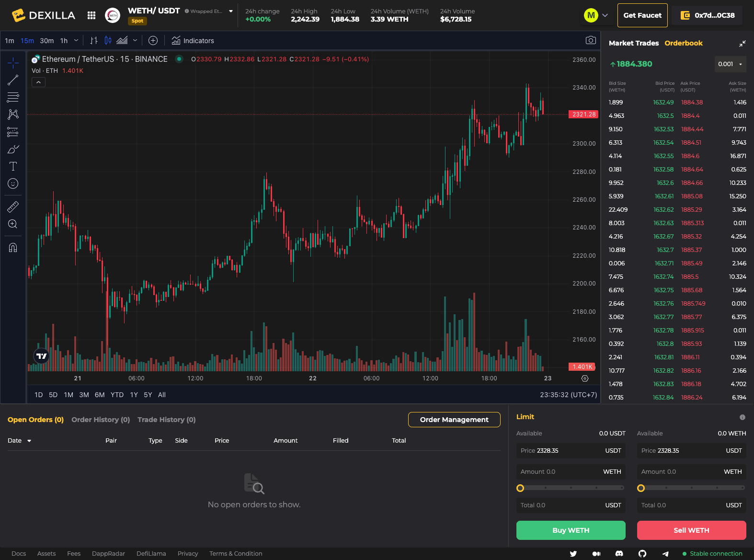The image size is (754, 560).
Task: Open the Discord link icon
Action: pyautogui.click(x=619, y=554)
